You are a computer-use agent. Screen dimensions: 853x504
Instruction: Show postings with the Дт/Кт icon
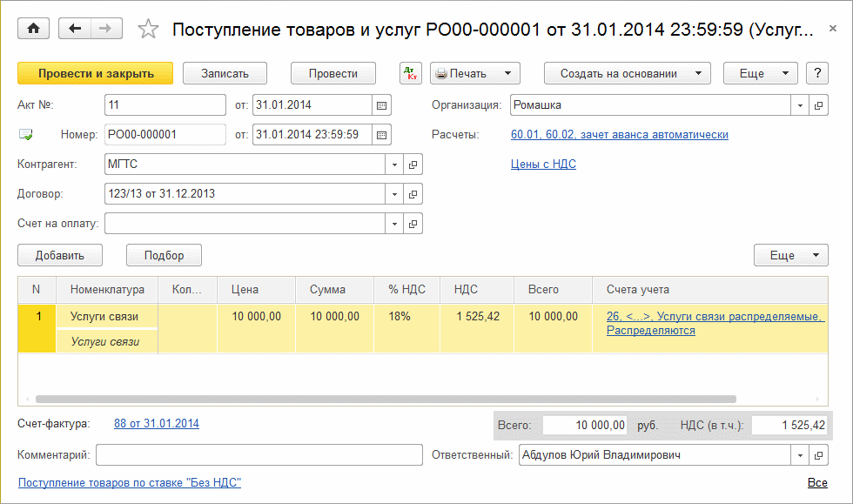pyautogui.click(x=411, y=73)
